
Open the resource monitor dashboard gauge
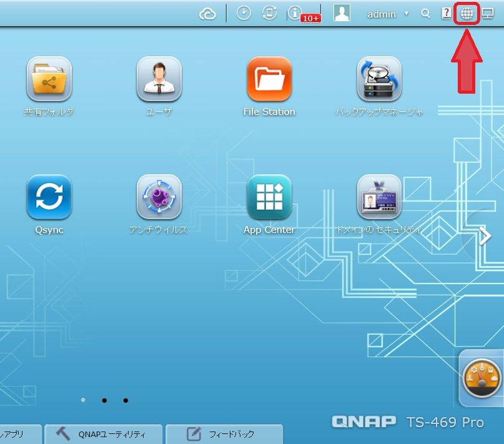(482, 378)
